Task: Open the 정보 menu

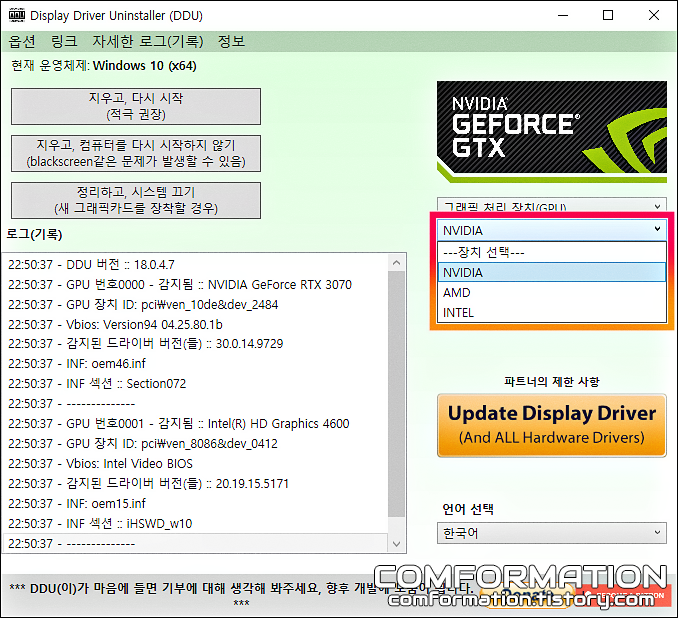Action: pos(231,42)
